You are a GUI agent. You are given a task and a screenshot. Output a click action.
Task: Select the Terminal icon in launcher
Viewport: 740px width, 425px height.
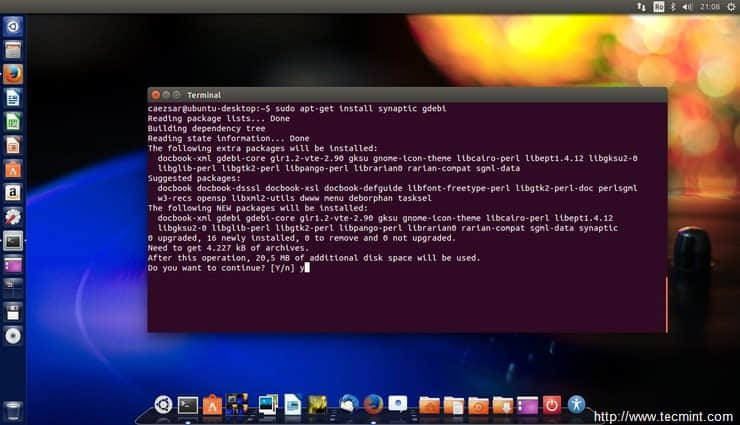coord(13,240)
